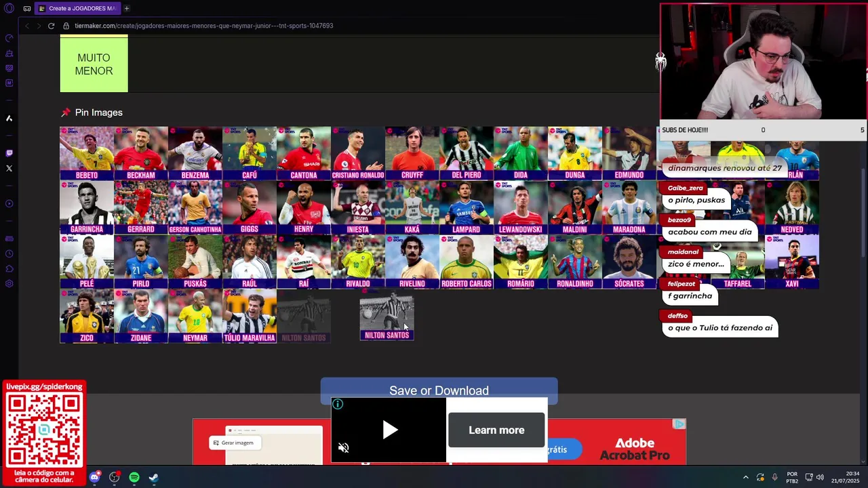Click the Learn more ad button
868x488 pixels.
coord(496,430)
